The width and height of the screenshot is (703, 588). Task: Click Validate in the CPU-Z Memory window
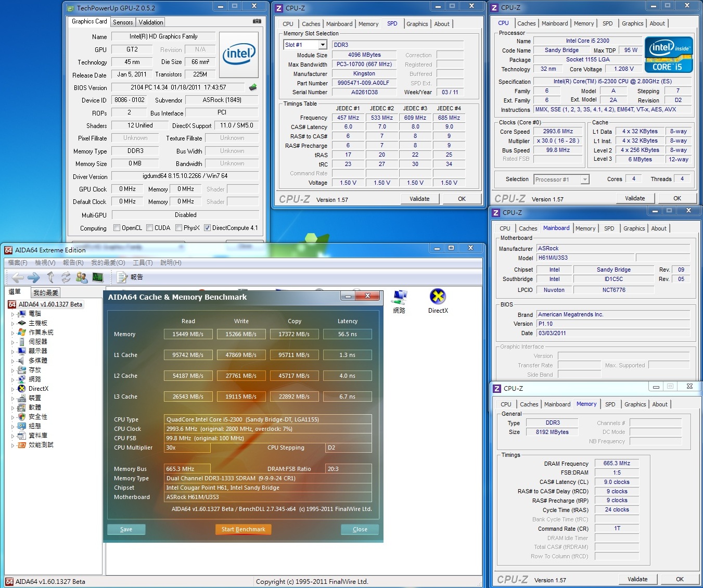coord(638,579)
